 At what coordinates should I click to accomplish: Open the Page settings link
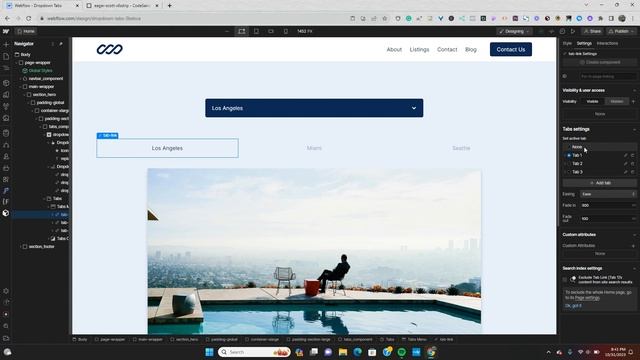(587, 298)
